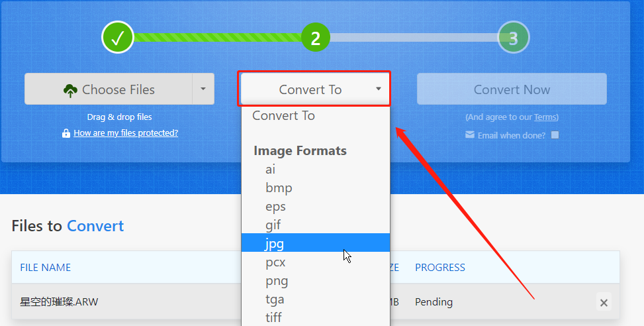
Task: Open the Terms link
Action: (x=545, y=117)
